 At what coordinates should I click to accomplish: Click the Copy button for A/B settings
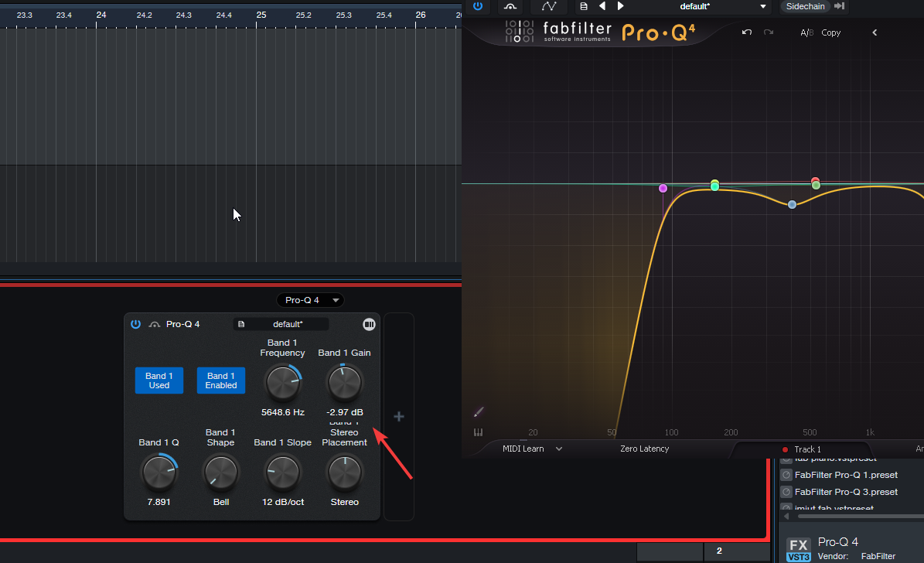(830, 32)
